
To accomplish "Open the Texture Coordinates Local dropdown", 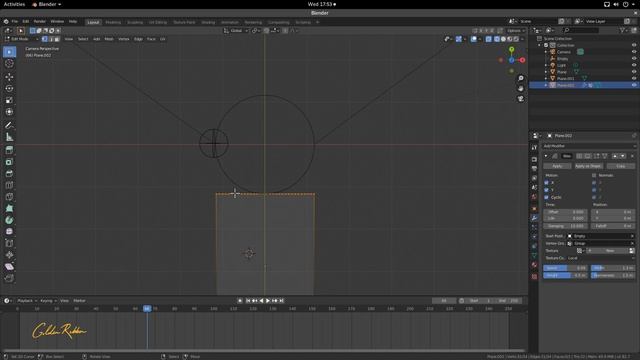I will coord(601,258).
